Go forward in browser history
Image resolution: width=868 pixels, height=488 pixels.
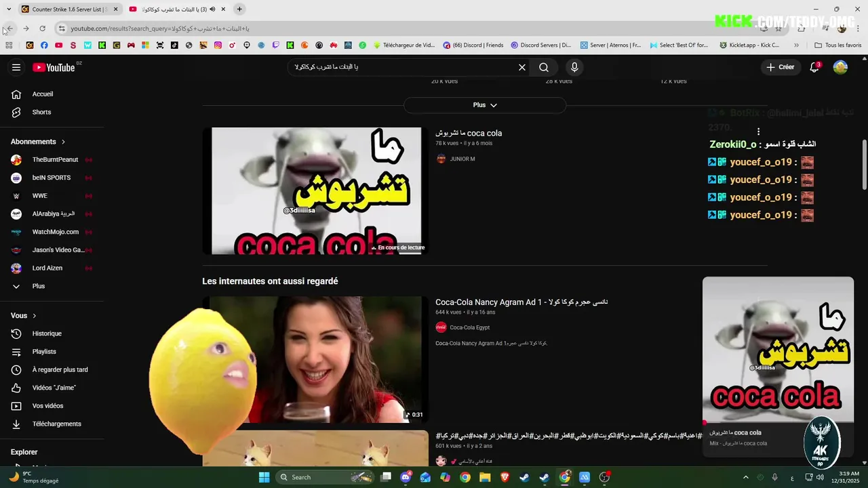coord(26,28)
